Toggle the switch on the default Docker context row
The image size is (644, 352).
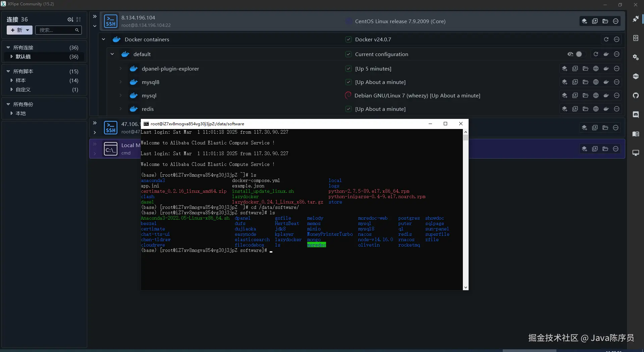[580, 54]
